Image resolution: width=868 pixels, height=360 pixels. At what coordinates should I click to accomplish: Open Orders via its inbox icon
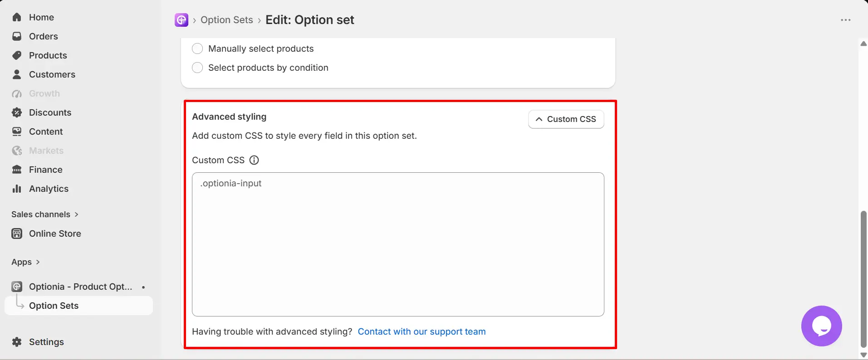click(17, 36)
